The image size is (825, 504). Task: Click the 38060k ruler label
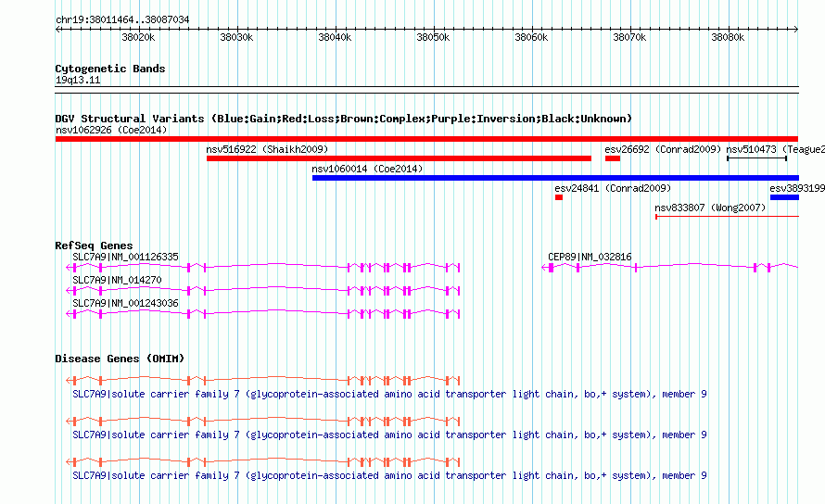531,37
